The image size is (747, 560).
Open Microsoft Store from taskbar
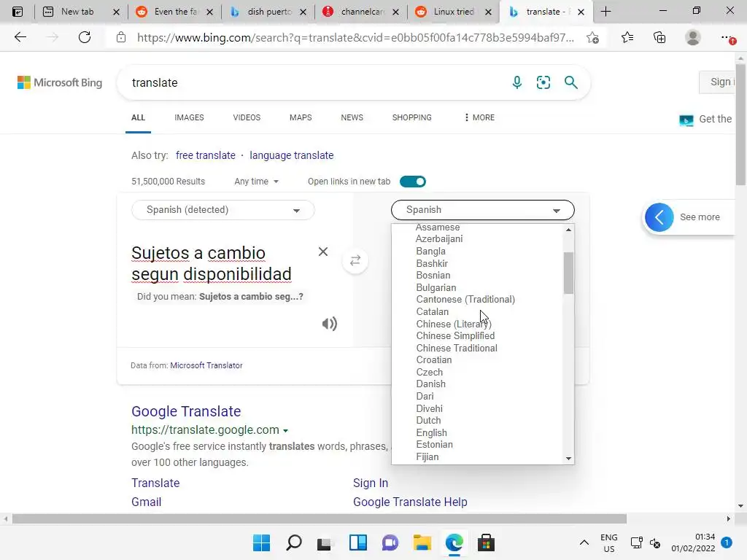(486, 542)
